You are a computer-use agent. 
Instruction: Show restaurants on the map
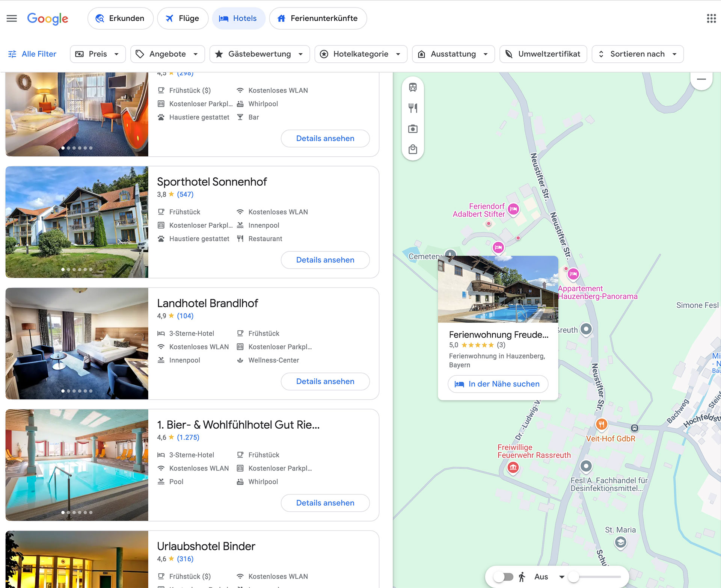413,108
